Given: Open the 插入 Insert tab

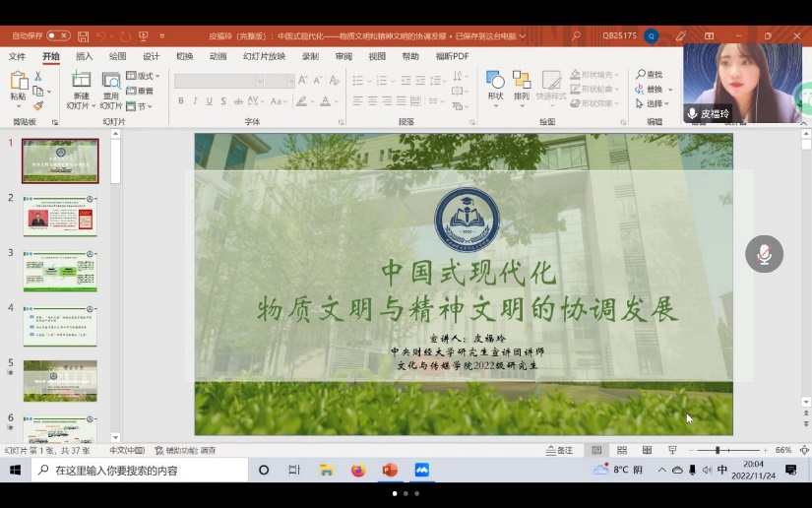Looking at the screenshot, I should pyautogui.click(x=84, y=56).
